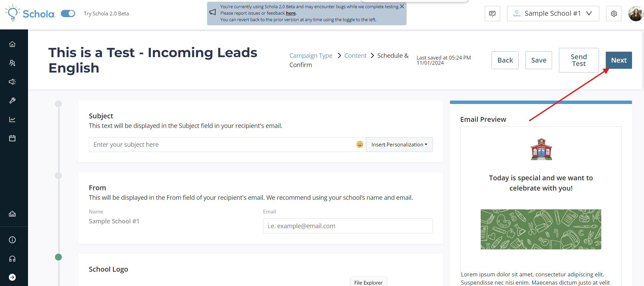Go to Campaign Type step

311,55
